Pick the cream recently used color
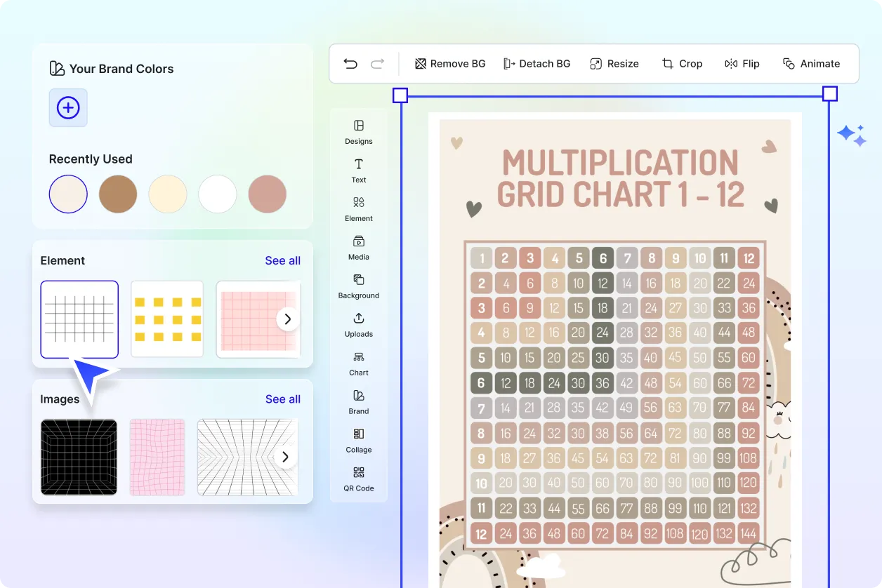This screenshot has width=882, height=588. tap(68, 194)
